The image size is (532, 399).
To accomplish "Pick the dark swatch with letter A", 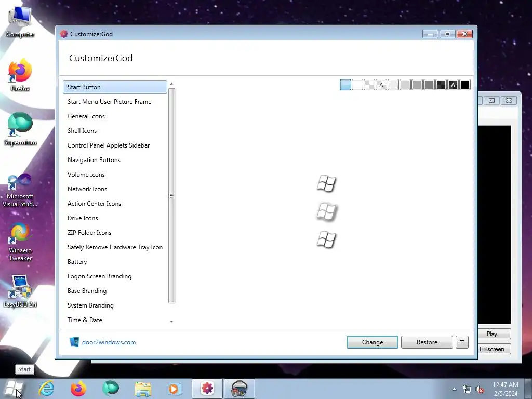I will click(453, 85).
